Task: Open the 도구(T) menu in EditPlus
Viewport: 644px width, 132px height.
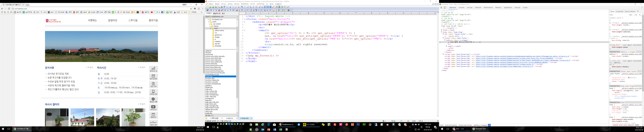Action: point(253,4)
